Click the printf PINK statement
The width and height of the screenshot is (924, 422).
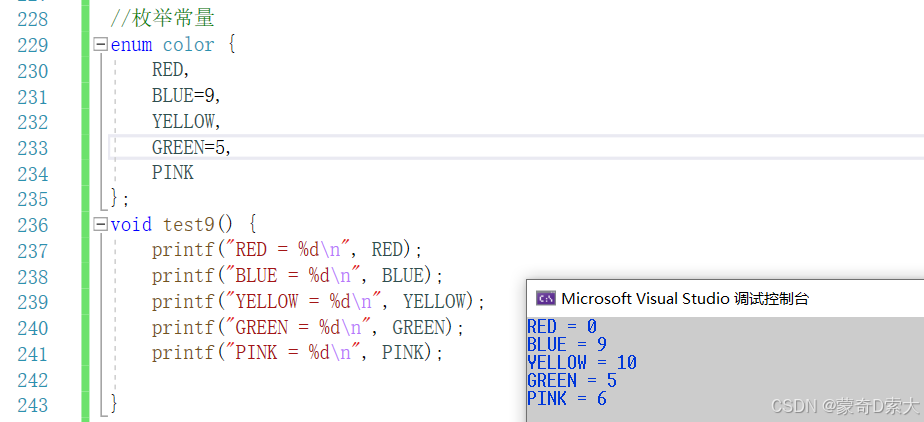297,353
